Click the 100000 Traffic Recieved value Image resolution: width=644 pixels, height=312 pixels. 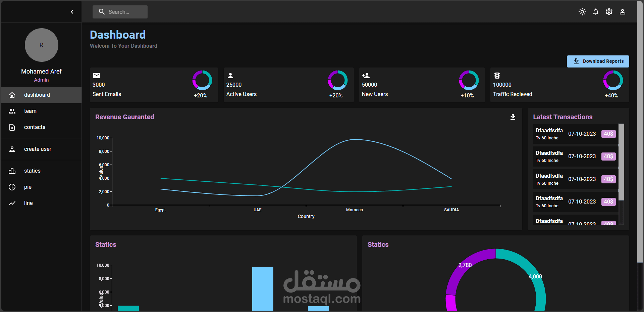pos(502,85)
